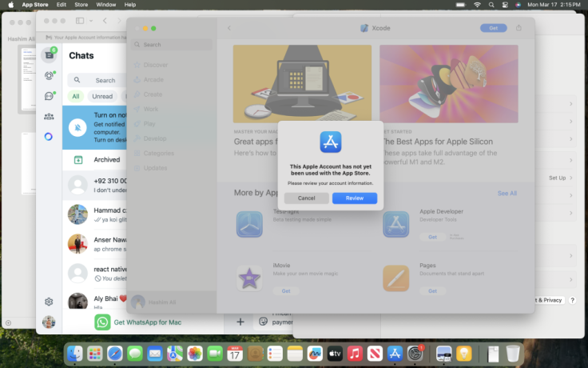
Task: Open the Best Apps for Apple Silicon artwork
Action: coord(449,84)
